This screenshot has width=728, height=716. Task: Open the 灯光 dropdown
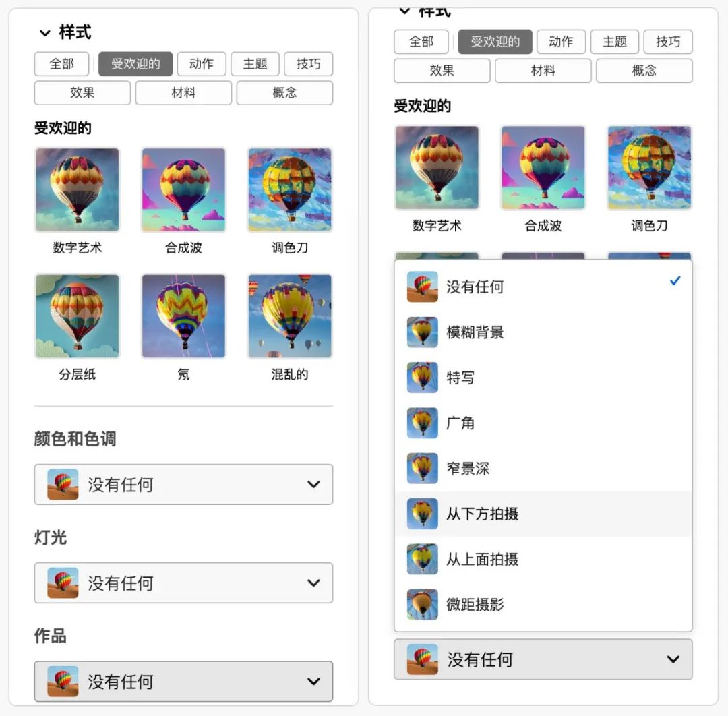click(183, 583)
